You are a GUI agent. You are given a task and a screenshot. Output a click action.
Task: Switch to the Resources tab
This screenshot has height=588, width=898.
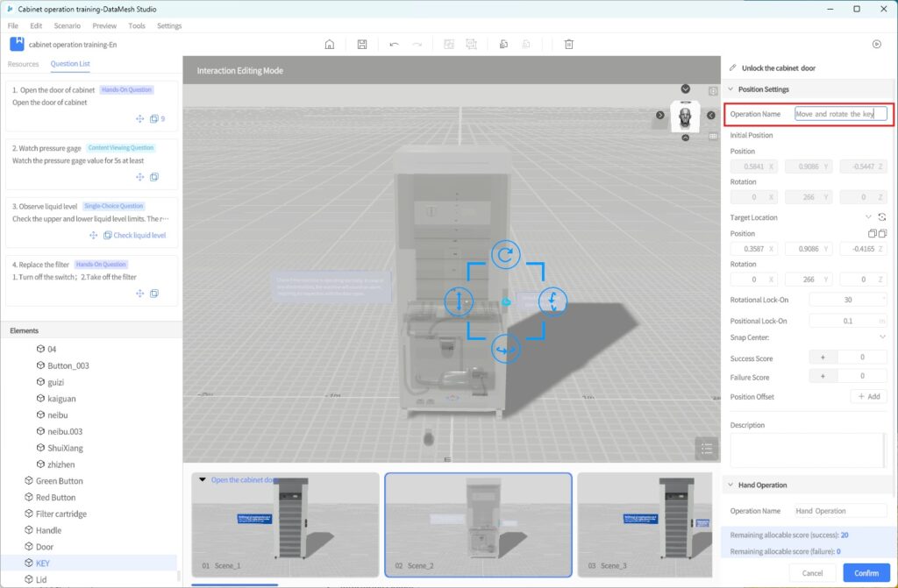click(24, 64)
